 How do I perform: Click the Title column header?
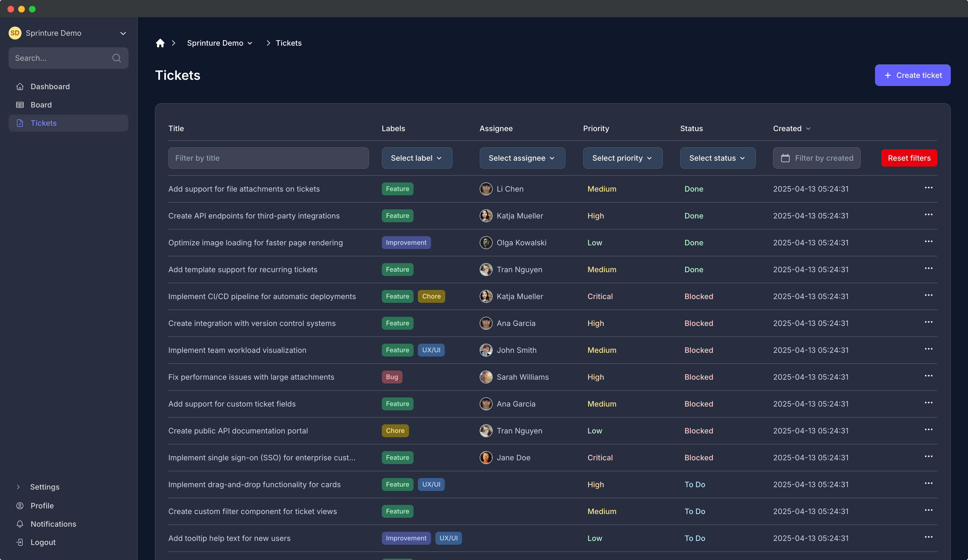coord(176,129)
